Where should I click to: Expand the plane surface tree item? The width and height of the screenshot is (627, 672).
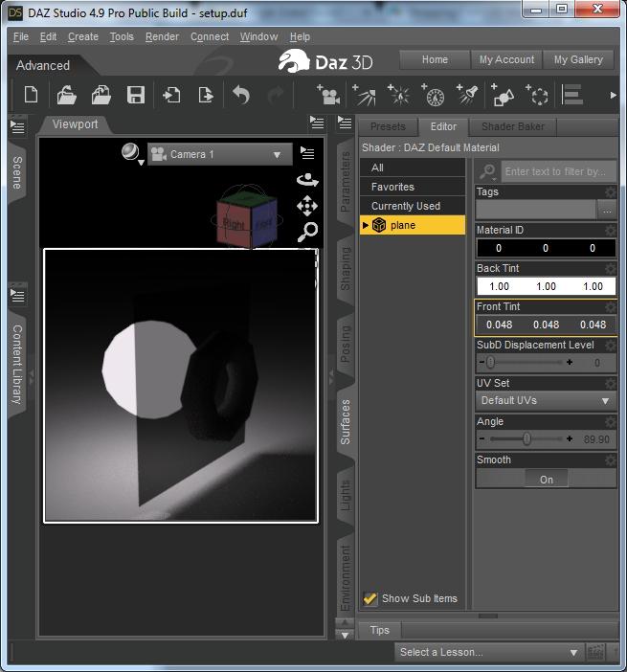365,225
